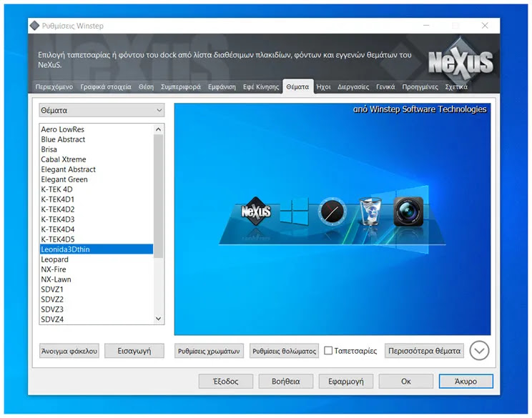Screen dimensions: 532x418
Task: Open the Θέματα dropdown list
Action: click(x=102, y=110)
